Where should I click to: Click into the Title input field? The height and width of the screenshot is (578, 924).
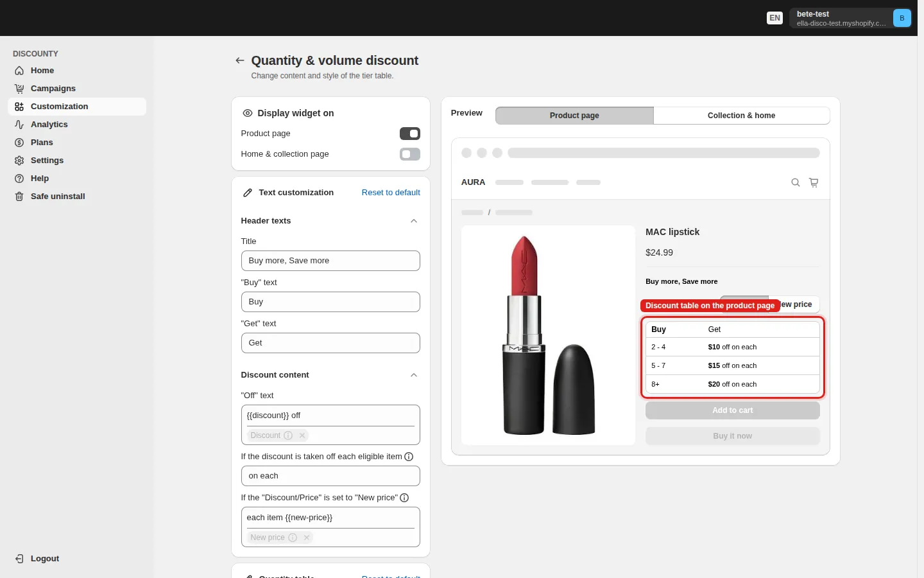coord(330,261)
